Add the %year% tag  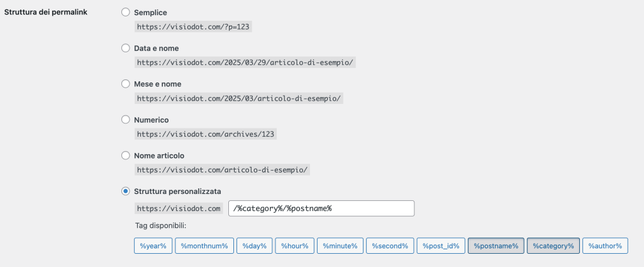[153, 246]
